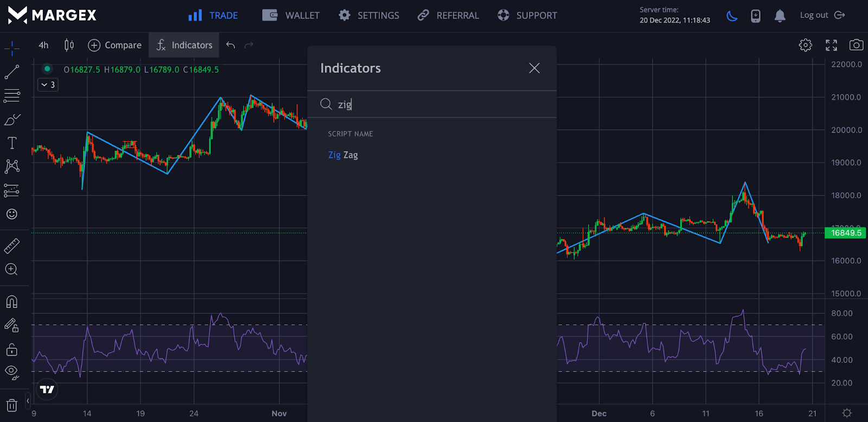
Task: Take a chart snapshot with camera icon
Action: (x=856, y=45)
